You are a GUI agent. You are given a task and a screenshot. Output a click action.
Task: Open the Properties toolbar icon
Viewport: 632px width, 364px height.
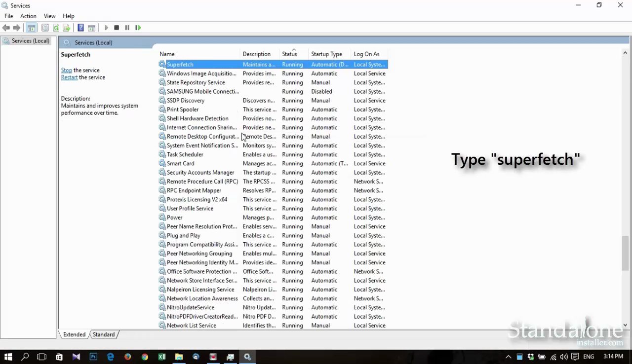coord(45,28)
